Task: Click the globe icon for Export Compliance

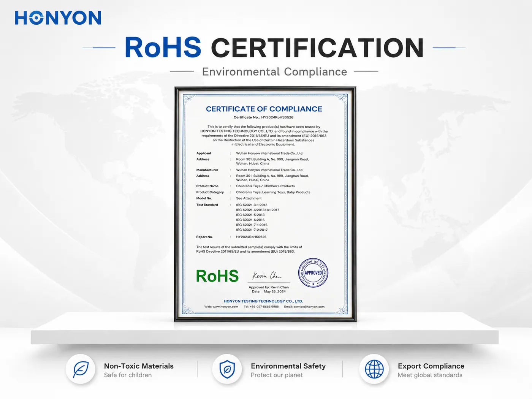Action: pyautogui.click(x=374, y=369)
